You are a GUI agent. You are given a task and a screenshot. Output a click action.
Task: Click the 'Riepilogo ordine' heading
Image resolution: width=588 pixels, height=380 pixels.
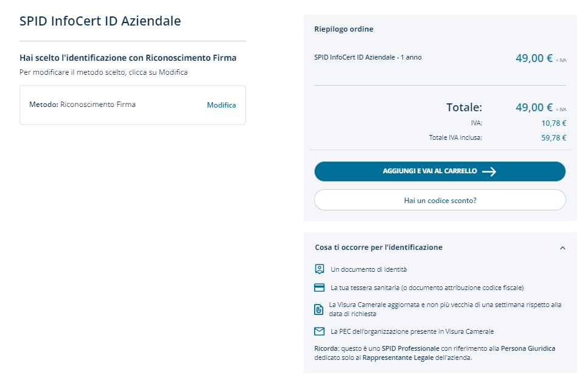tap(343, 29)
